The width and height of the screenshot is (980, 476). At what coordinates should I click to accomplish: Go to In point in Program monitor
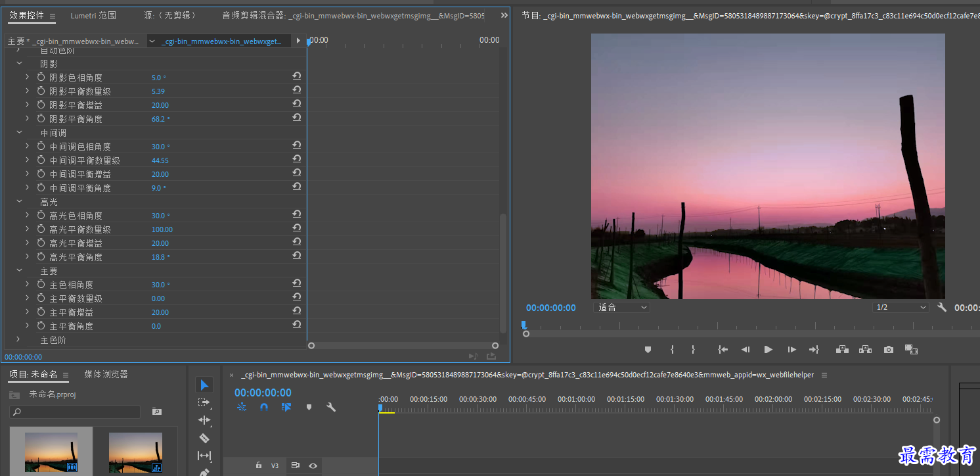[x=723, y=350]
